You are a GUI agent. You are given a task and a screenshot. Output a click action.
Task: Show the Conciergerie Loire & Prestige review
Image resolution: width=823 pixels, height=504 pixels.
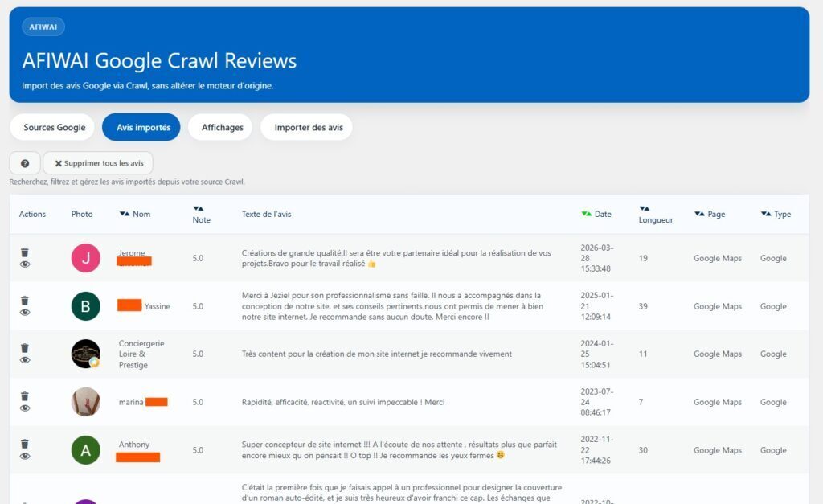coord(25,359)
